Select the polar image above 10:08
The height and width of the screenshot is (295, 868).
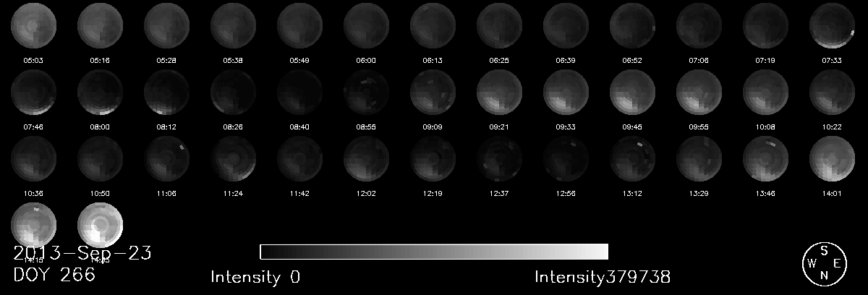tap(766, 93)
